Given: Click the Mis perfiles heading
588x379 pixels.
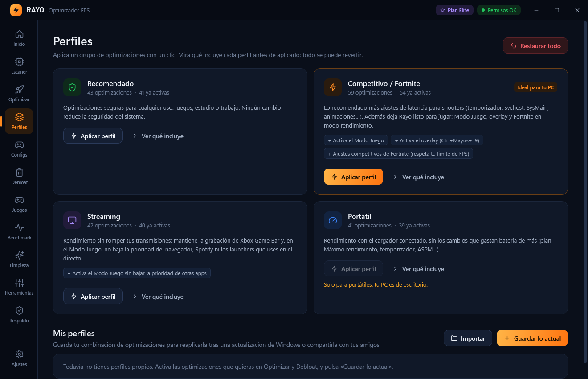Looking at the screenshot, I should point(74,334).
